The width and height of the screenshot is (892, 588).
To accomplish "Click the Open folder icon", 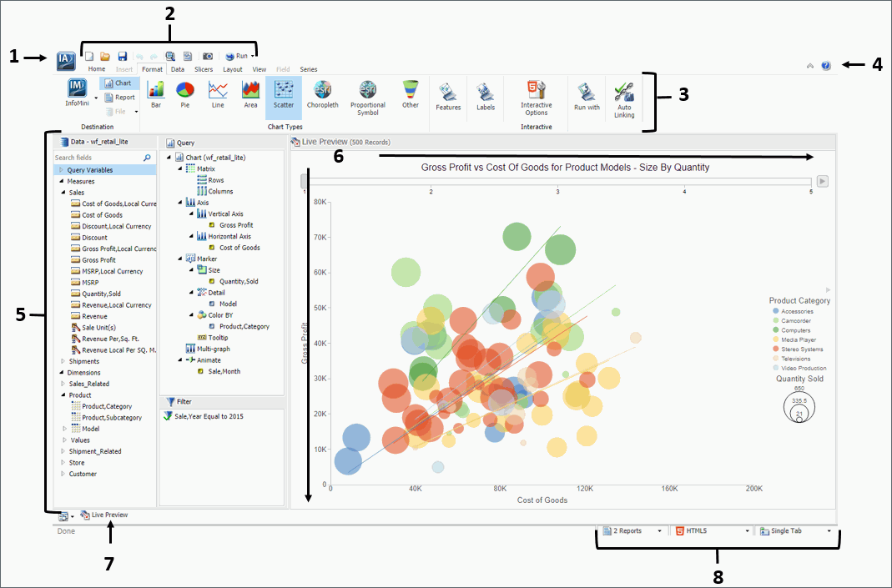I will (x=105, y=57).
